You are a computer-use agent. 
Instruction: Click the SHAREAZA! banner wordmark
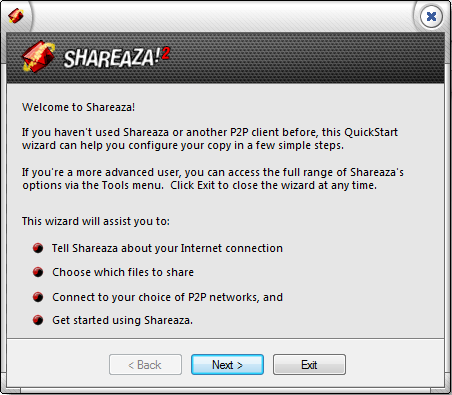tap(109, 58)
